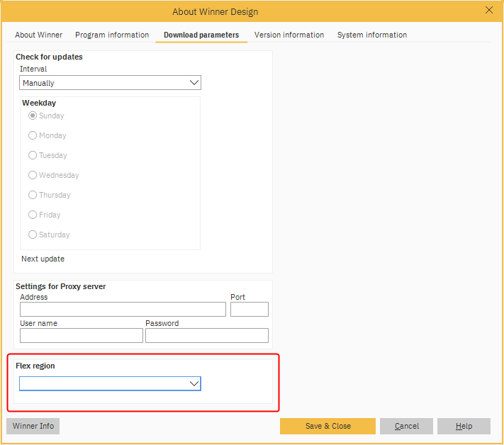Pick Saturday radio button
The image size is (504, 445).
click(33, 235)
